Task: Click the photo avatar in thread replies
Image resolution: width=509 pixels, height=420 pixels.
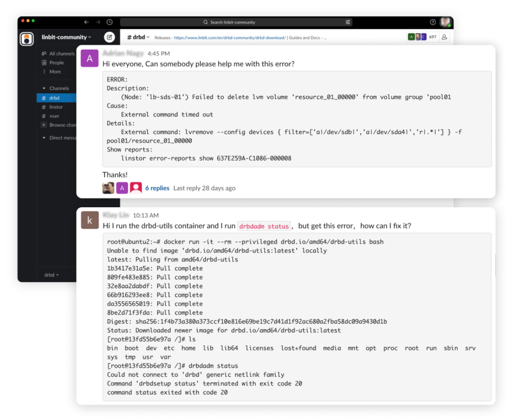Action: 108,188
